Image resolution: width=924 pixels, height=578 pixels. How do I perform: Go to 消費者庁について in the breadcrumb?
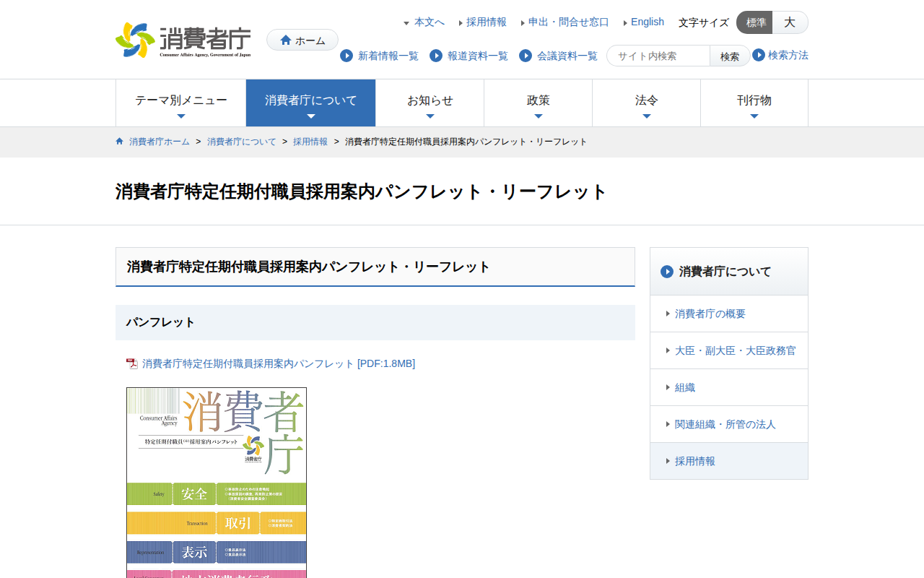(x=242, y=142)
